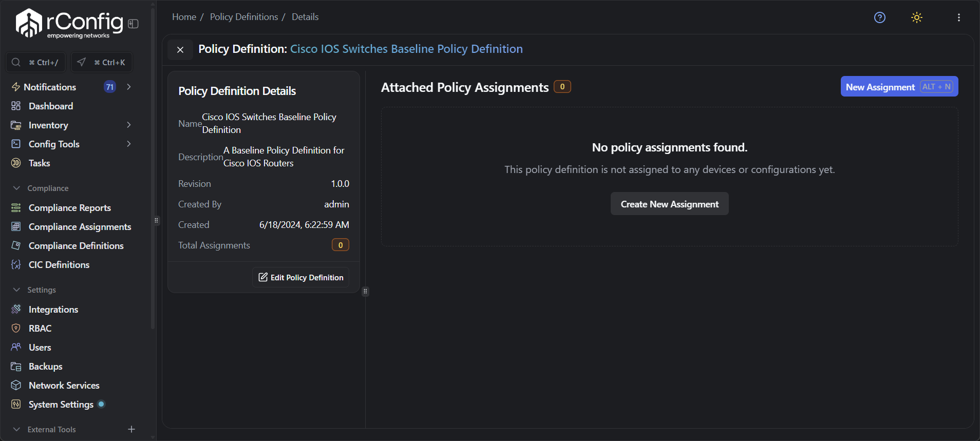Click New Assignment button

point(899,87)
